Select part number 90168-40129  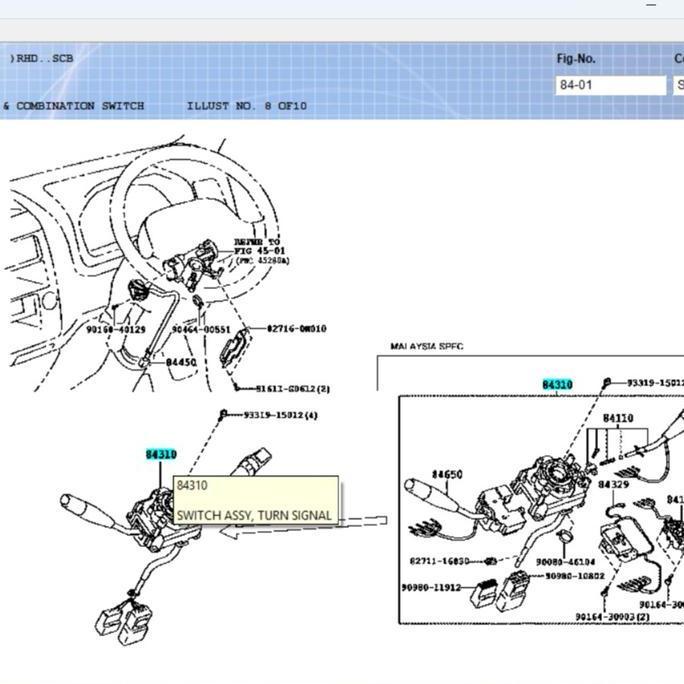[x=116, y=329]
